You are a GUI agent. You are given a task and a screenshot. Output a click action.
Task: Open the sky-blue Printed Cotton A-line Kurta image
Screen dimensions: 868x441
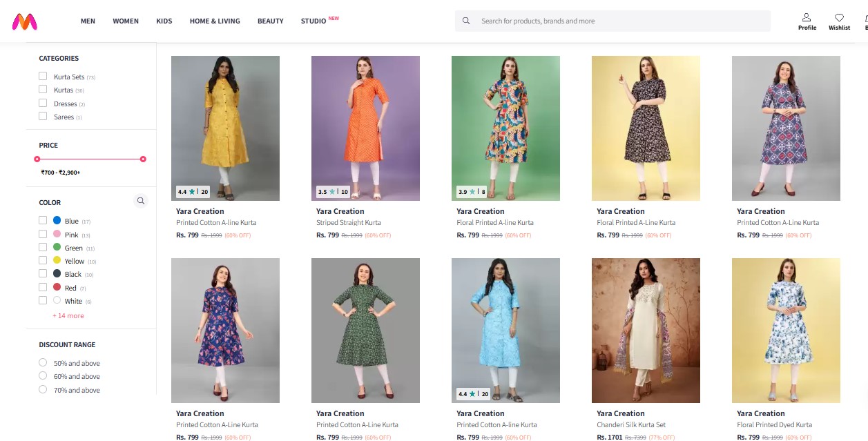[x=505, y=331]
